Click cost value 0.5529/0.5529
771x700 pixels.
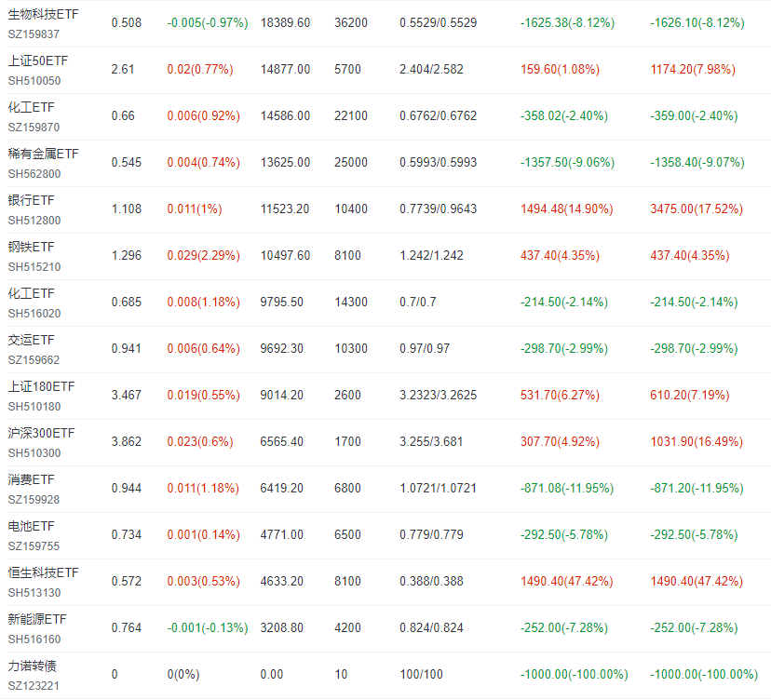click(439, 23)
